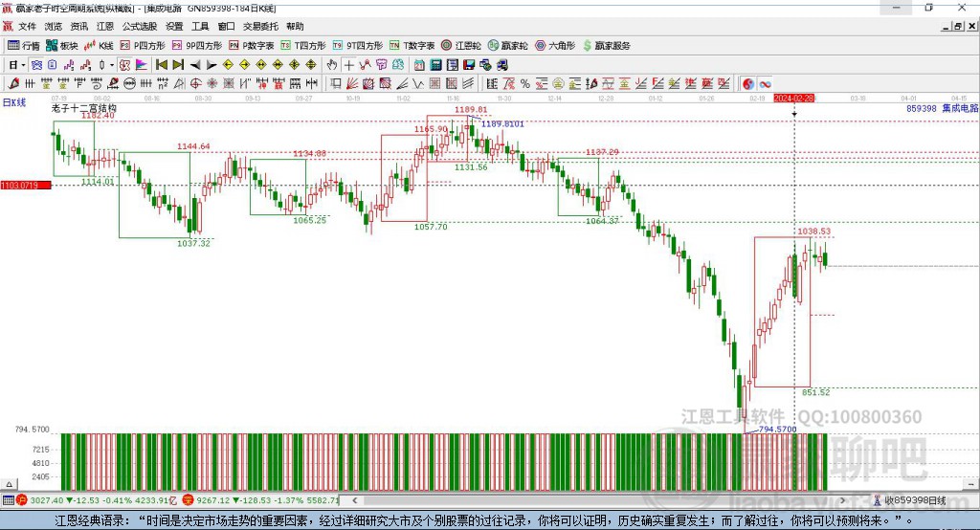
Task: Open the 窗口 menu
Action: 226,26
